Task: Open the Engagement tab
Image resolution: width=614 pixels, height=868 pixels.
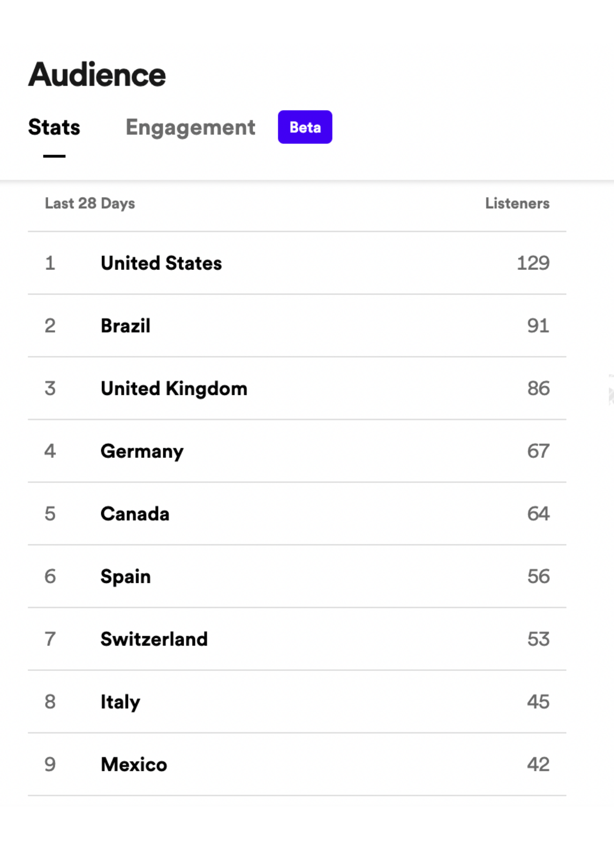Action: pos(190,127)
